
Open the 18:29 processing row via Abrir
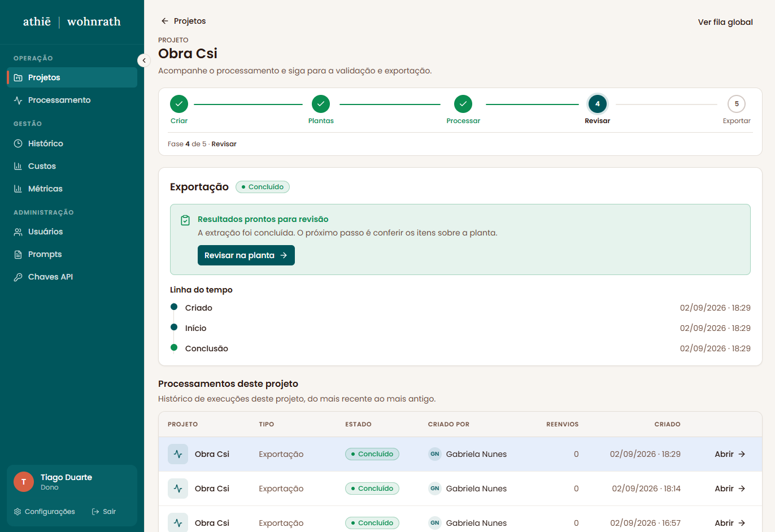(730, 454)
